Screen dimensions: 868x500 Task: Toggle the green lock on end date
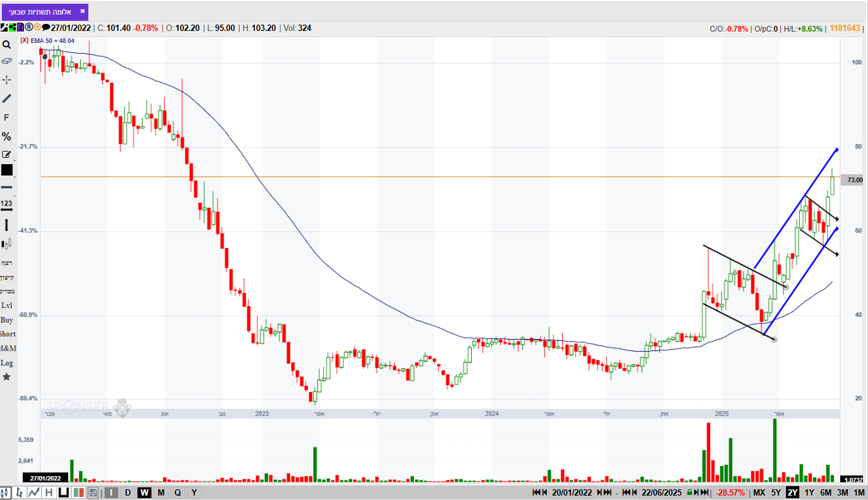[x=689, y=492]
